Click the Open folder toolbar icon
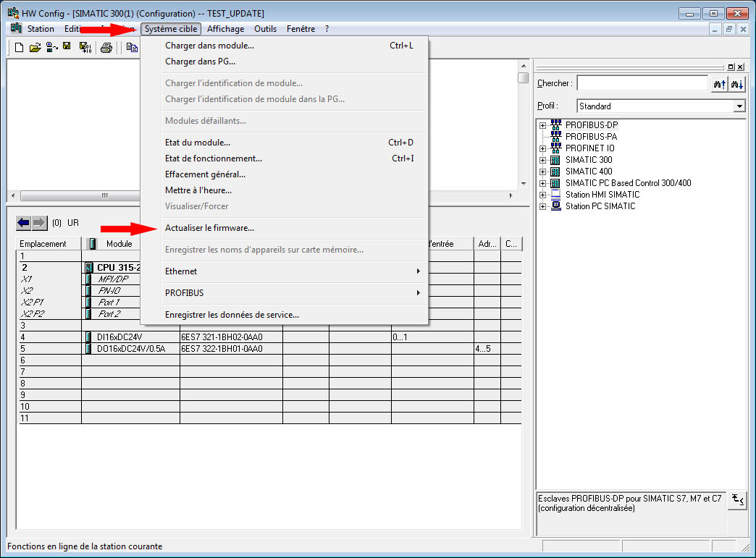 click(x=35, y=48)
